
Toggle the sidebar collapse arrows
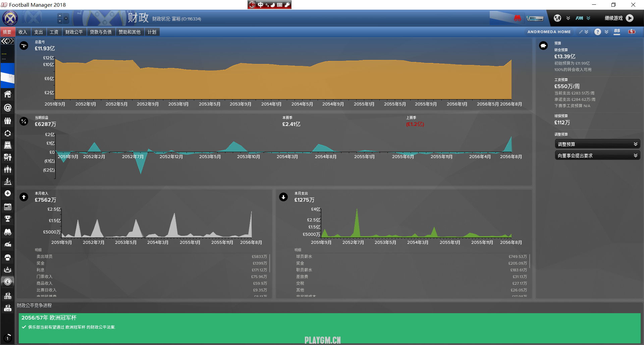coord(7,41)
